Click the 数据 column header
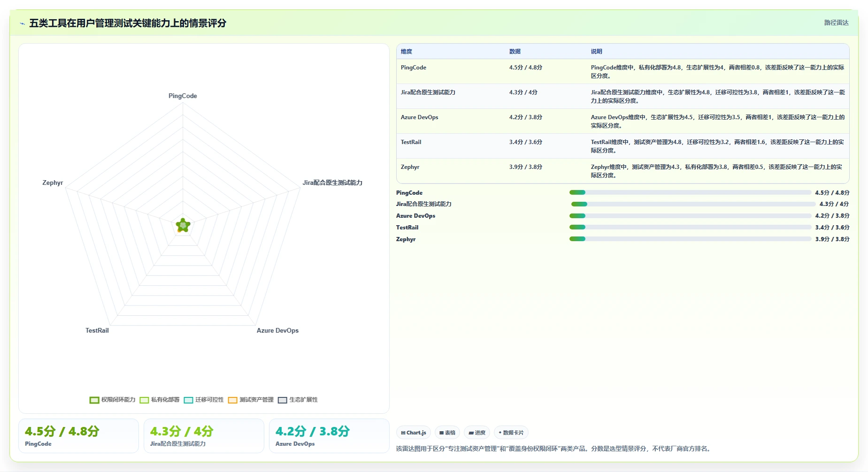 pyautogui.click(x=515, y=52)
